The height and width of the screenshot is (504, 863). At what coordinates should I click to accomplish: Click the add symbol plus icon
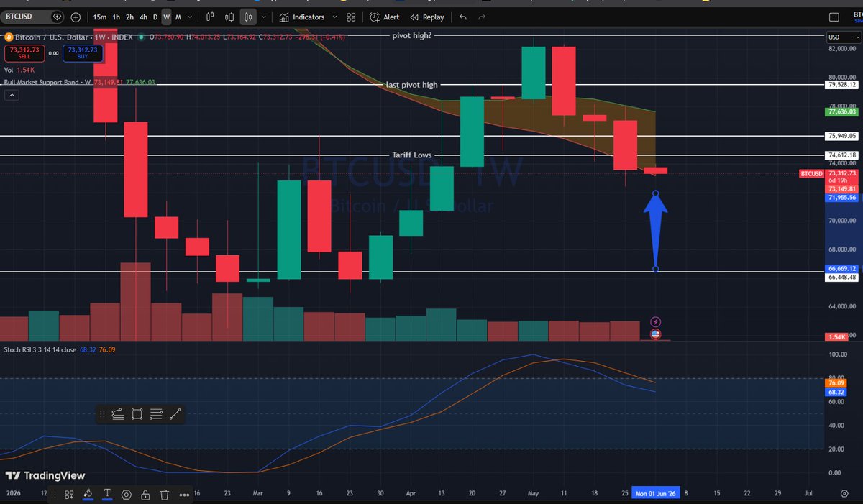(76, 17)
